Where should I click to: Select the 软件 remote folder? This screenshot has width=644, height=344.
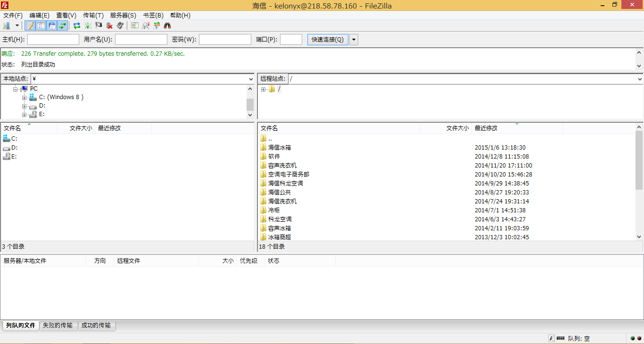[x=270, y=156]
